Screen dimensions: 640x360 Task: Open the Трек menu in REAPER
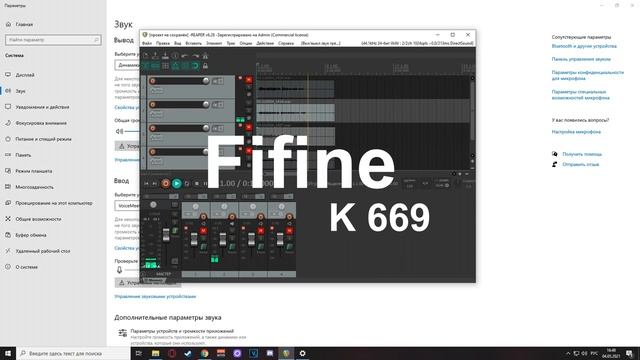[231, 43]
